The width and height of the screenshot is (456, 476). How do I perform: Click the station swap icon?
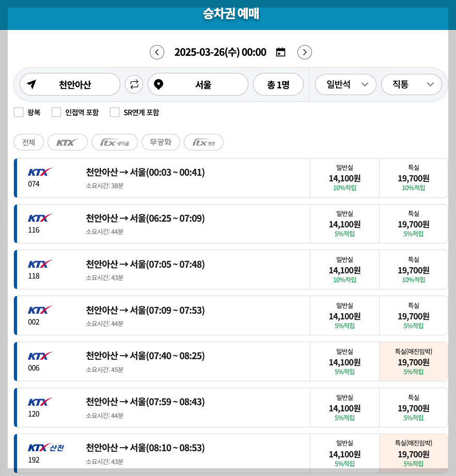pos(134,84)
